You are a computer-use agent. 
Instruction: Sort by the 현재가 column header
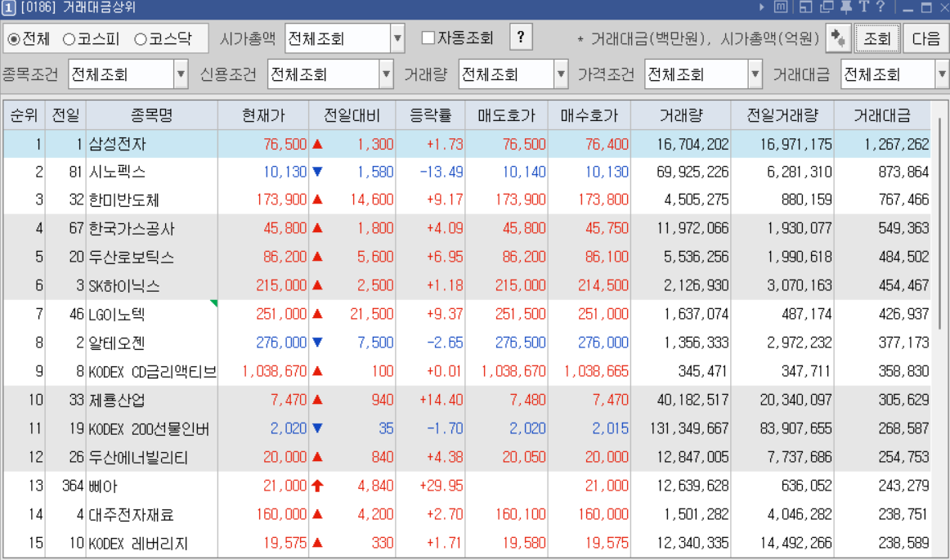[x=263, y=115]
